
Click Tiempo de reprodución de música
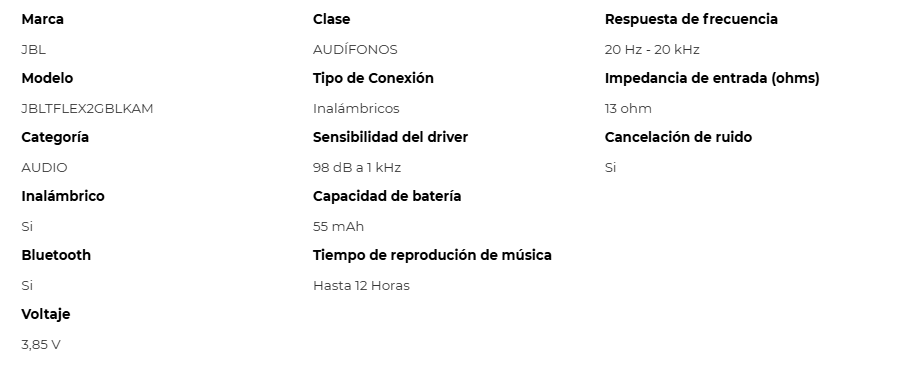pyautogui.click(x=432, y=255)
